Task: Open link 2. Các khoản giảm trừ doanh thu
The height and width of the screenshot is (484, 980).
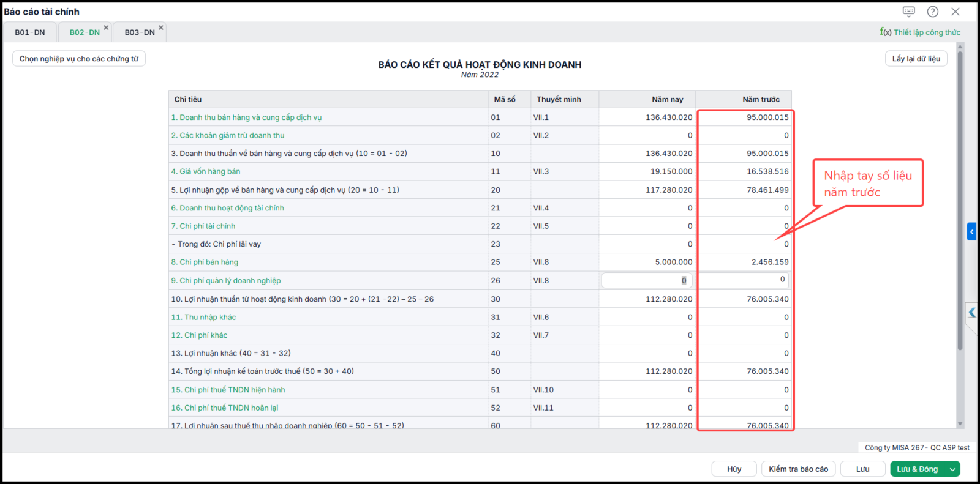Action: pos(228,136)
